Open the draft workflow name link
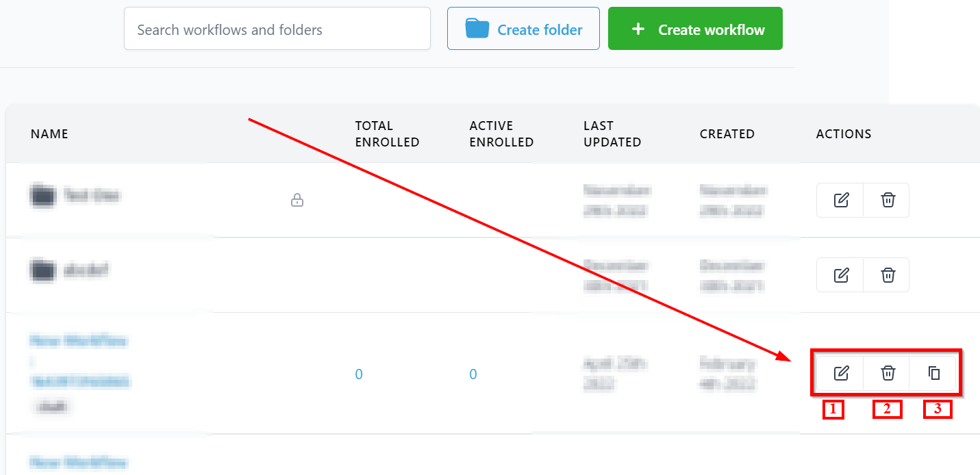980x475 pixels. click(x=79, y=341)
